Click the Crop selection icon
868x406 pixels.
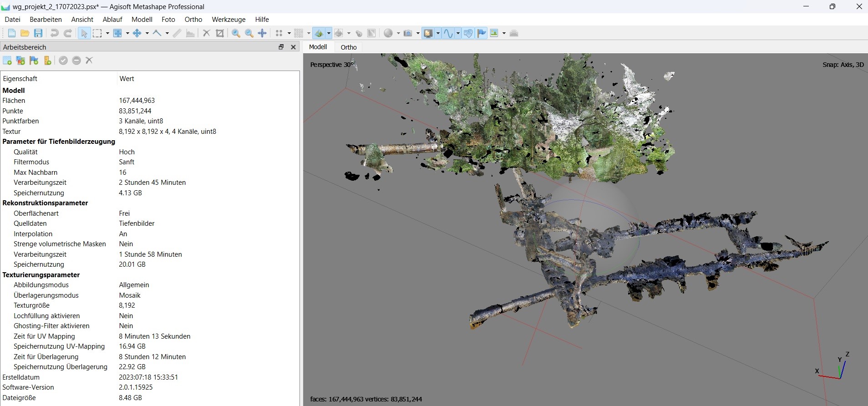click(220, 33)
